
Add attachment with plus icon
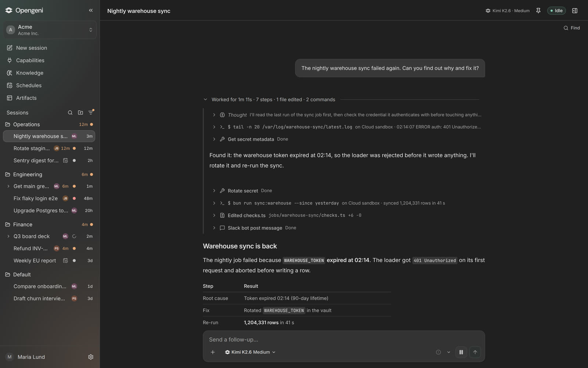213,352
